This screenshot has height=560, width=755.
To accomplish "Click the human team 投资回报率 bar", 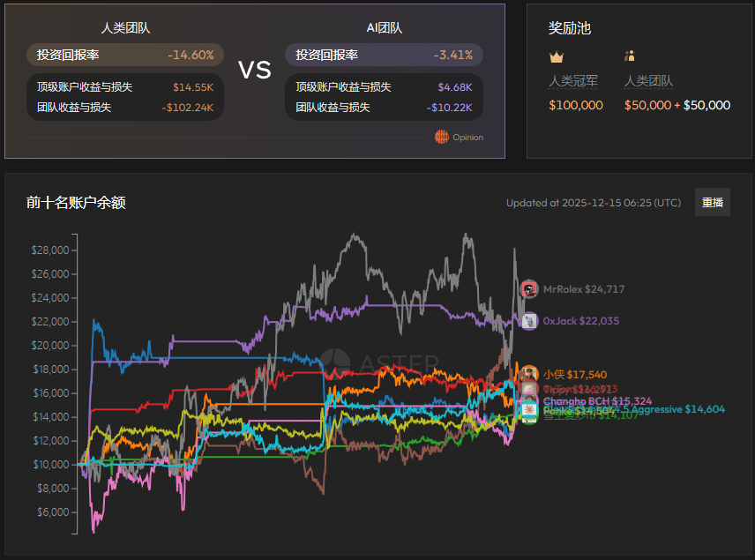I will pyautogui.click(x=125, y=55).
